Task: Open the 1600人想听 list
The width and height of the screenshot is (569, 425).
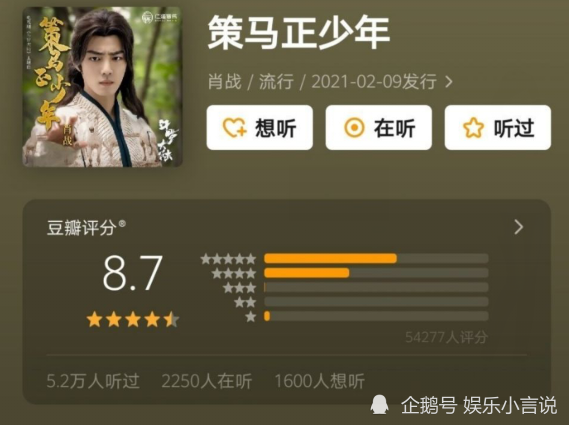Action: (319, 381)
